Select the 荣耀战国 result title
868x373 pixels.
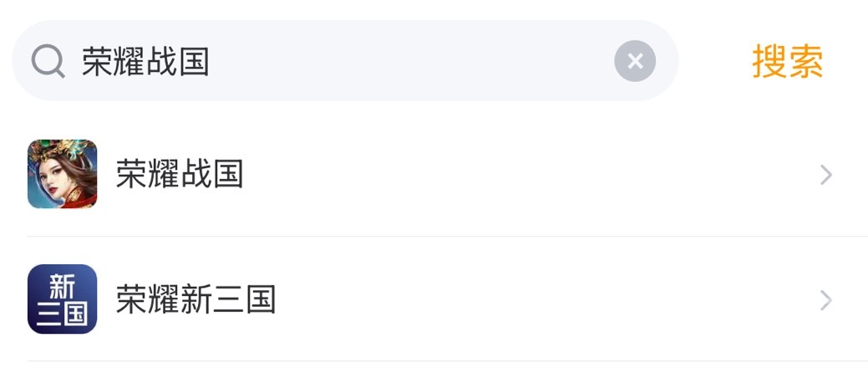[180, 174]
